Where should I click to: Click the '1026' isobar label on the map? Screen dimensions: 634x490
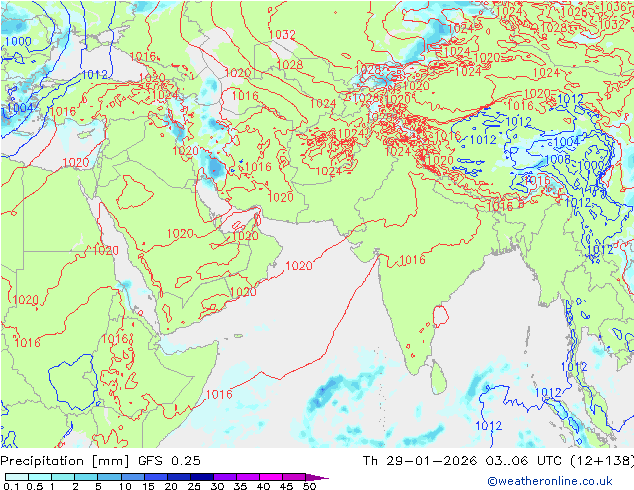[x=574, y=12]
